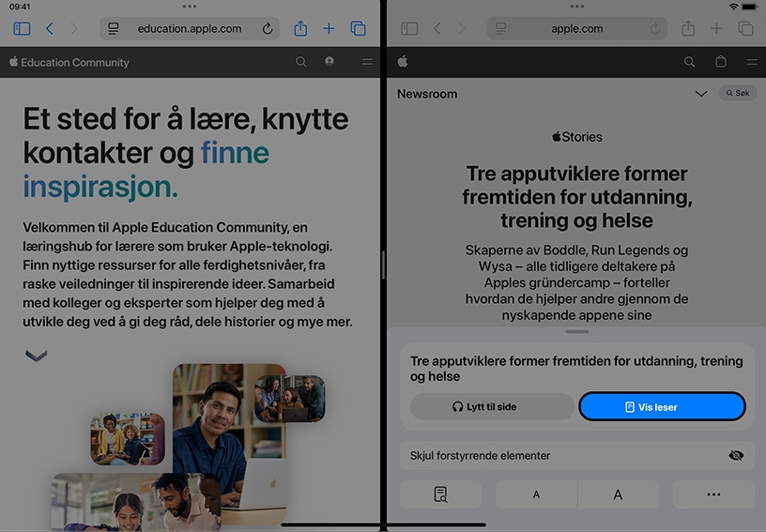Click the Apple logo on apple.com
Image resolution: width=766 pixels, height=532 pixels.
pyautogui.click(x=403, y=62)
